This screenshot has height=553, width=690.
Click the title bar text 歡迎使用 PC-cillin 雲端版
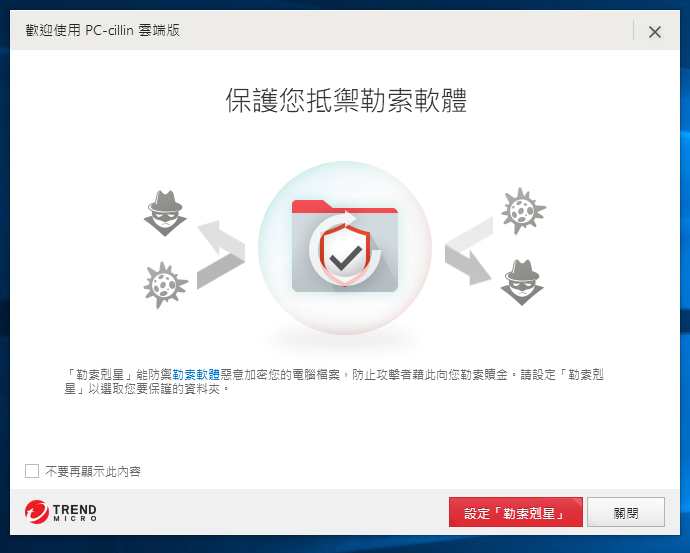pos(103,30)
